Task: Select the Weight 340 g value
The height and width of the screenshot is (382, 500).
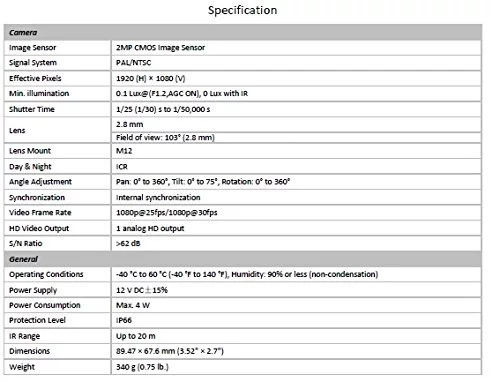Action: 142,367
